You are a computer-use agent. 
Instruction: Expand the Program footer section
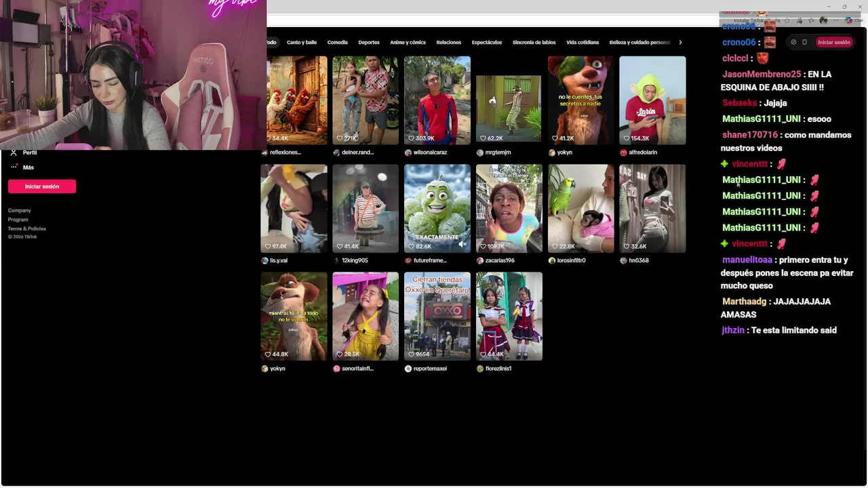point(18,220)
